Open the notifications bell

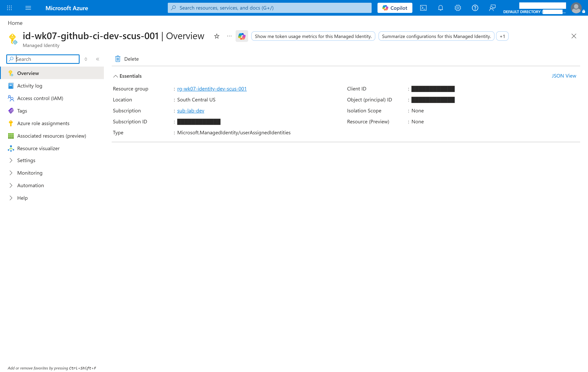[x=440, y=8]
